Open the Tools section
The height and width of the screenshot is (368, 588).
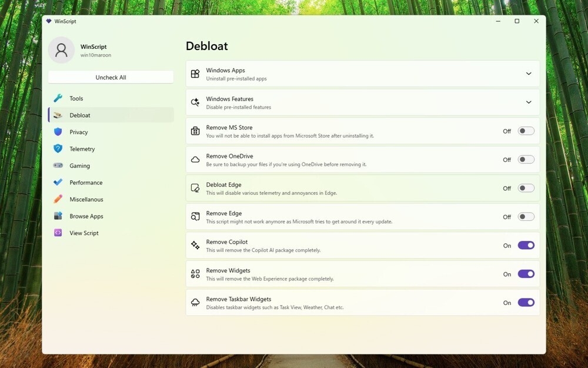(x=111, y=98)
